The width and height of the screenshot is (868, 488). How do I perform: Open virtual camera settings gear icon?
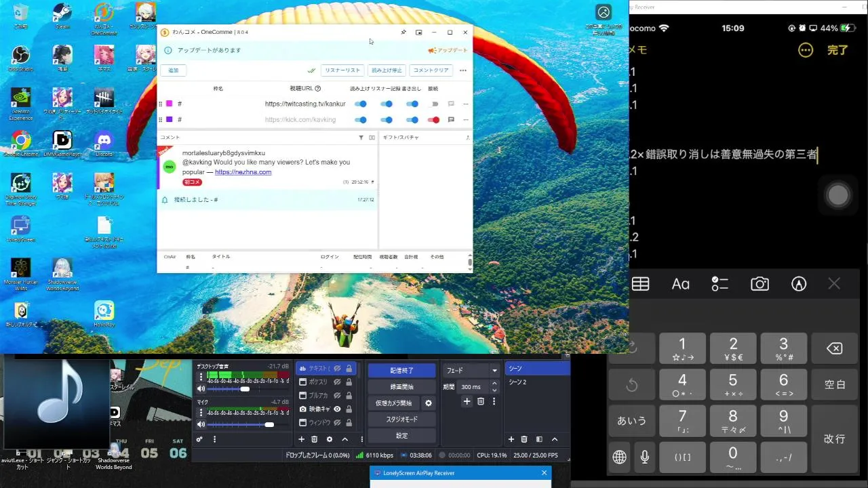(429, 403)
